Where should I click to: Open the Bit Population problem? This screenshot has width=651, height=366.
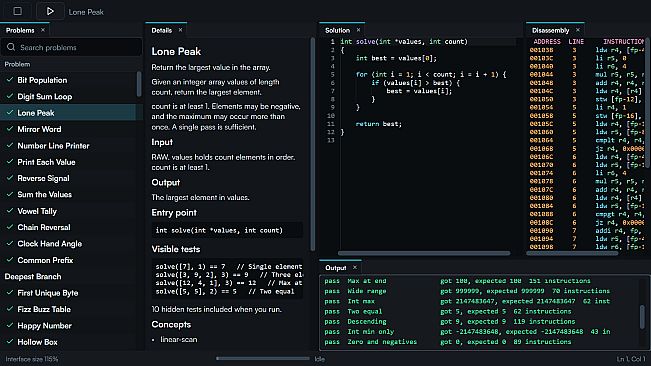point(69,80)
